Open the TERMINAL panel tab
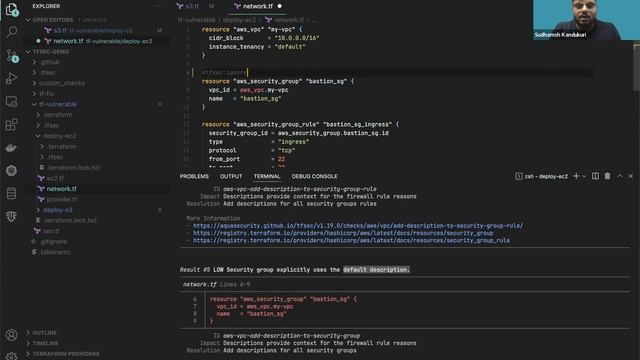640x360 pixels. (267, 176)
